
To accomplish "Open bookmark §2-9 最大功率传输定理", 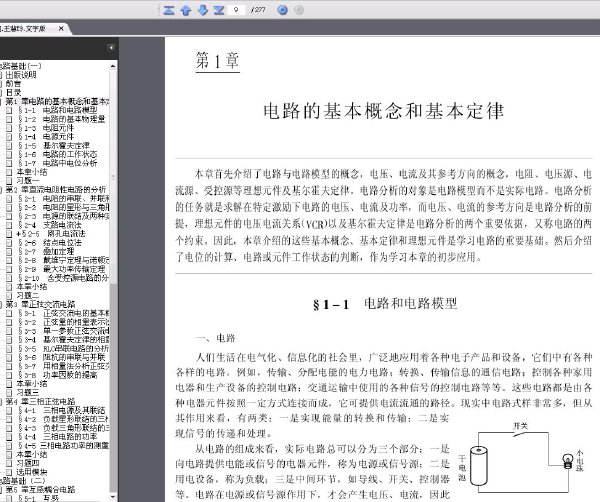I will 61,269.
